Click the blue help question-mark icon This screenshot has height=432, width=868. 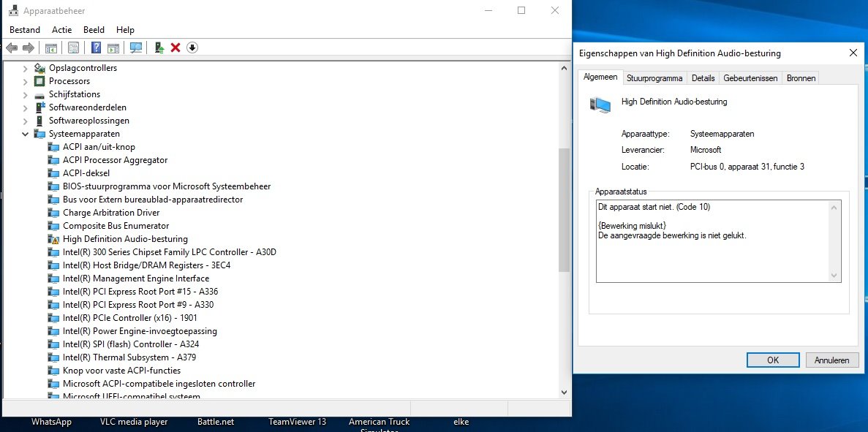pyautogui.click(x=96, y=48)
